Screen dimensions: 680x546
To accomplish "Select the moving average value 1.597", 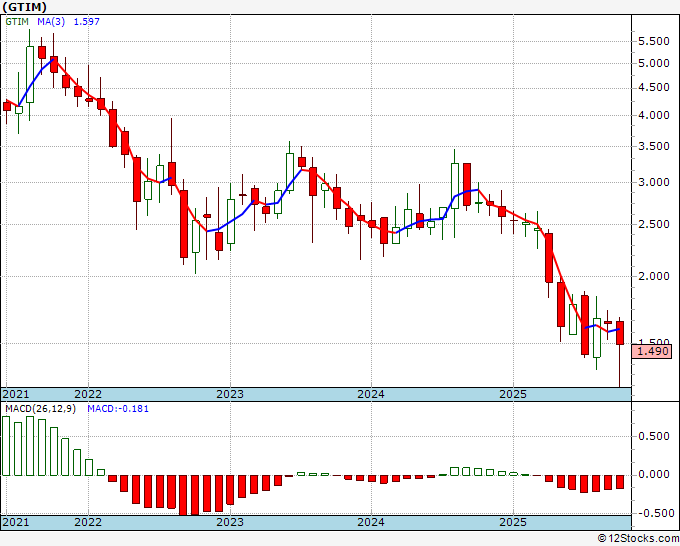I will pyautogui.click(x=87, y=22).
